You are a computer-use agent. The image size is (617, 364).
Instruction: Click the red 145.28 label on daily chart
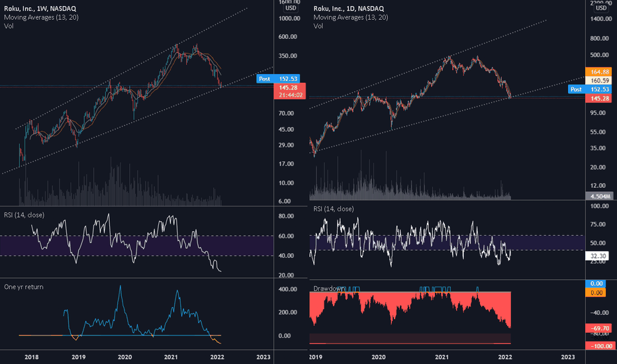598,99
